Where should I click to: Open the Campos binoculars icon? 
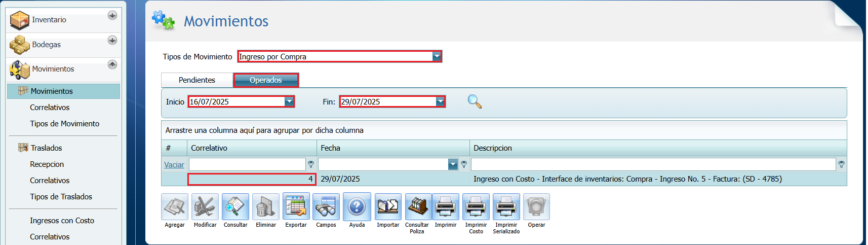pyautogui.click(x=326, y=206)
